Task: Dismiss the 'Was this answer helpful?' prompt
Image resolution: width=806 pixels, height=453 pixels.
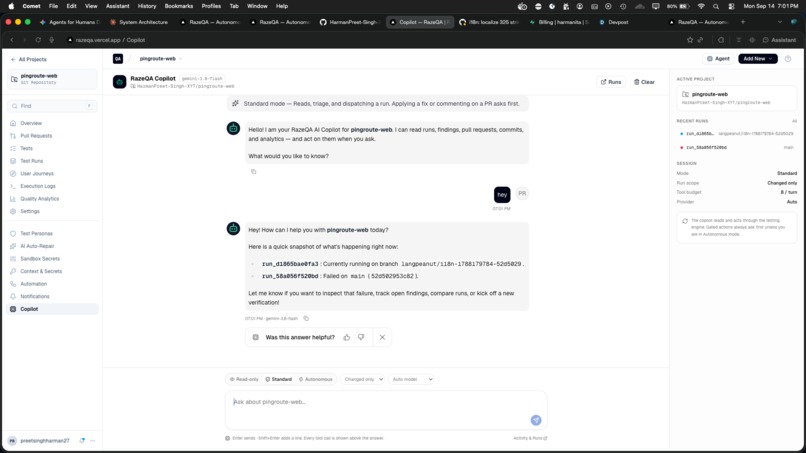Action: (382, 337)
